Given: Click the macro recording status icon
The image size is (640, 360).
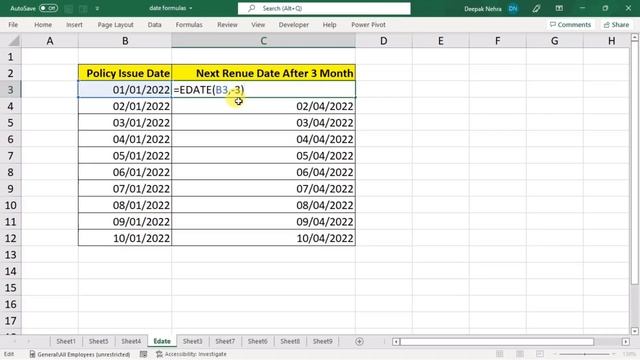Looking at the screenshot, I should 143,354.
